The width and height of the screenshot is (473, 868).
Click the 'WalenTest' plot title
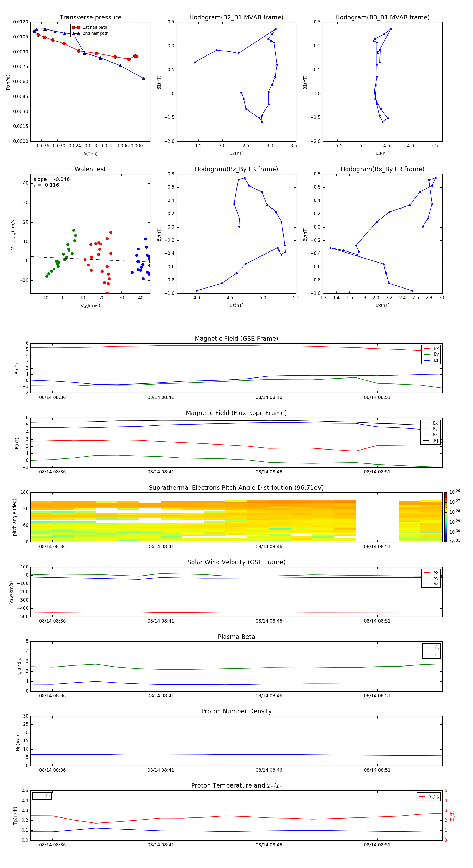(x=90, y=169)
